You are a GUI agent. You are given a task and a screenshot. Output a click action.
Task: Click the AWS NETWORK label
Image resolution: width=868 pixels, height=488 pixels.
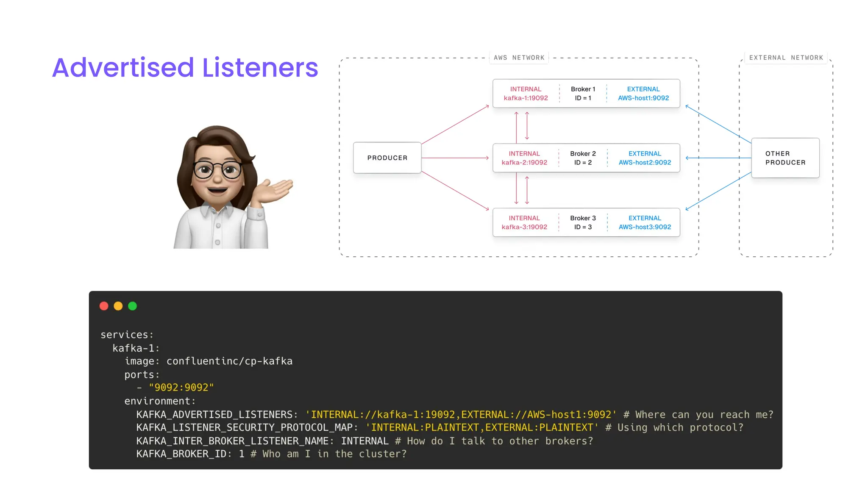(519, 58)
